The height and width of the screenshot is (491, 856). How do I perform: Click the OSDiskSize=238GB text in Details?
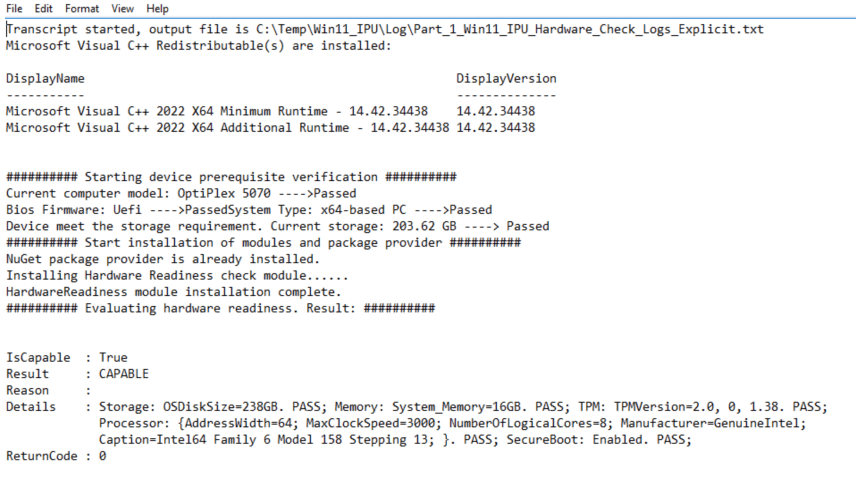(221, 407)
